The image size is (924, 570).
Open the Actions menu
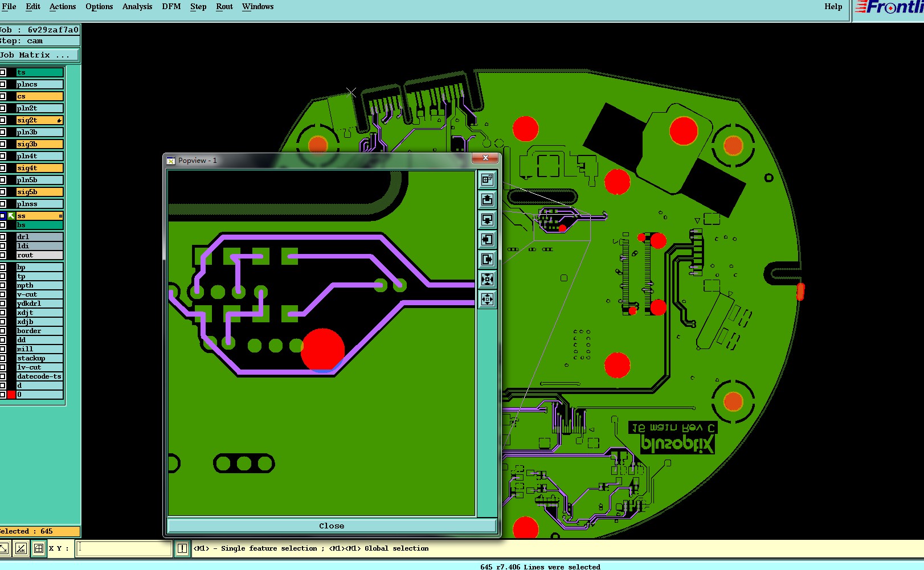[x=63, y=7]
